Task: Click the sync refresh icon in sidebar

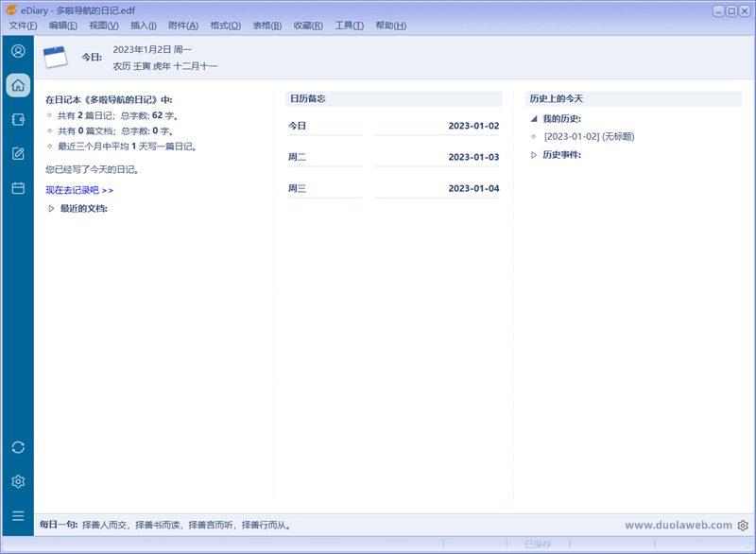Action: click(x=18, y=447)
